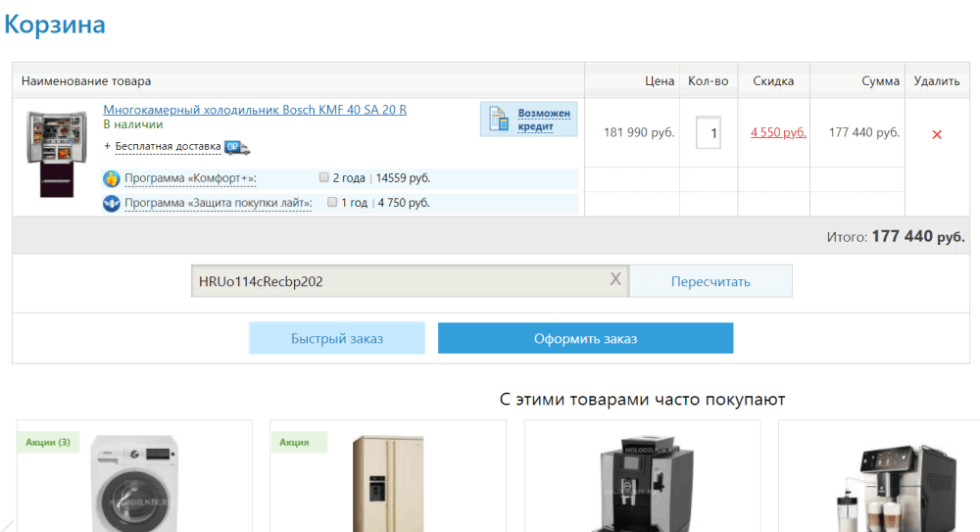
Task: Open the black coffee machine product image
Action: 643,484
